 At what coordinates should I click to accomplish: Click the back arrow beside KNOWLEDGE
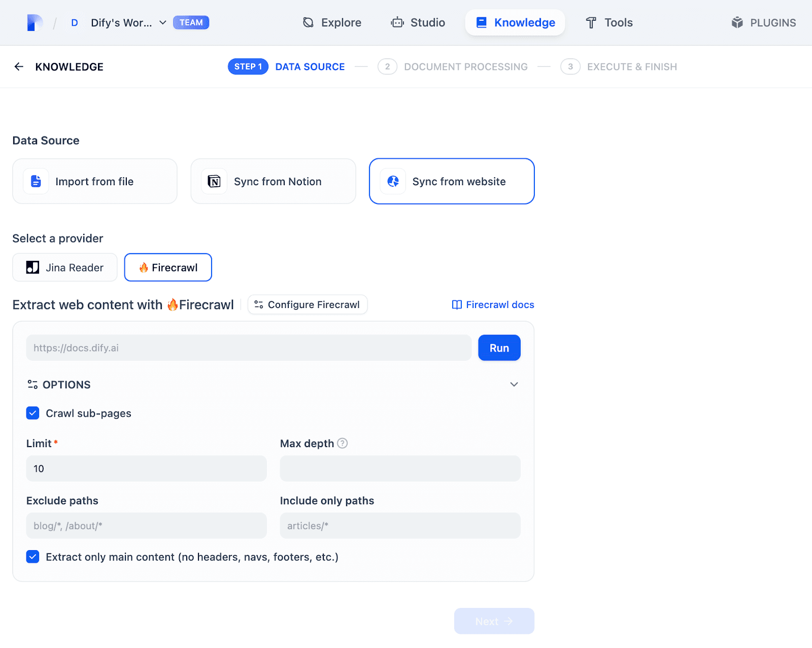(x=19, y=66)
